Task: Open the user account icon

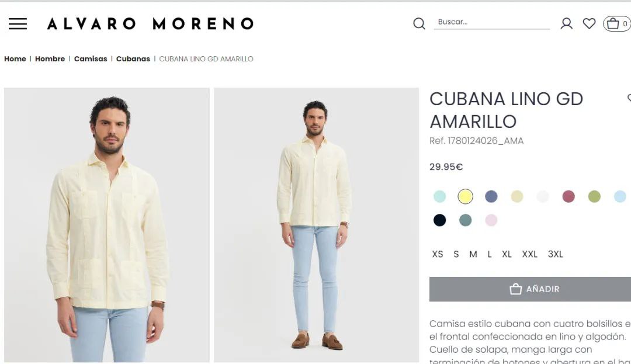Action: [x=566, y=23]
